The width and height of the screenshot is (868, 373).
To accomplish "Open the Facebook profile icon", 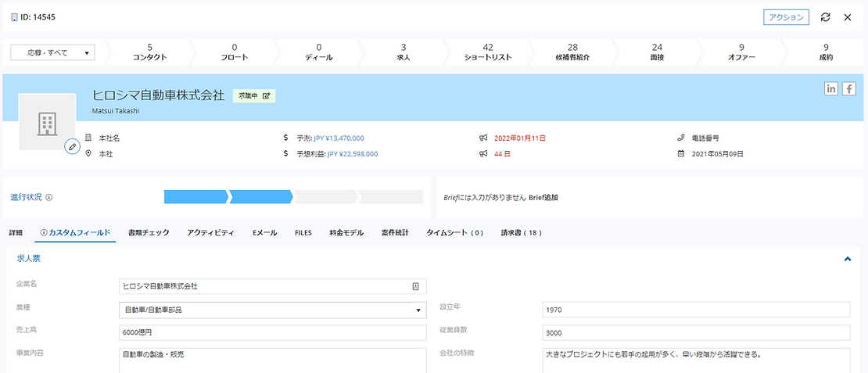I will tap(848, 89).
